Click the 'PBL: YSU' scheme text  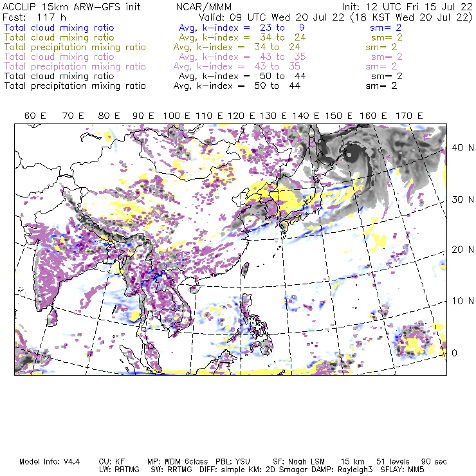(233, 462)
